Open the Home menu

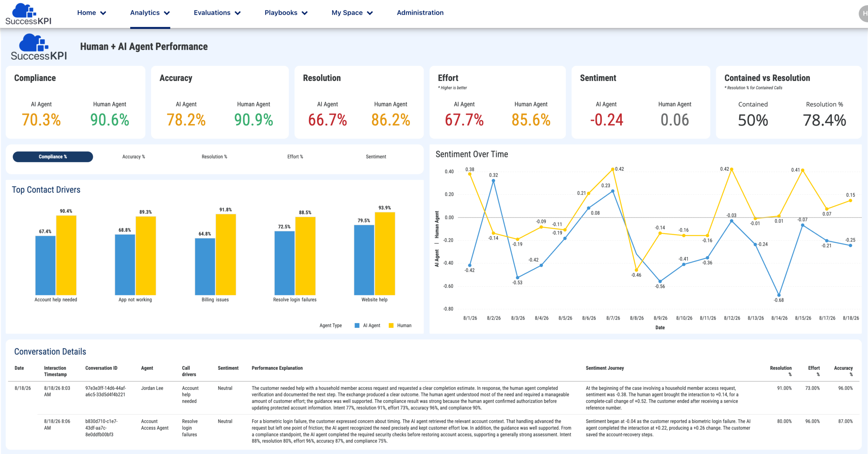[86, 13]
